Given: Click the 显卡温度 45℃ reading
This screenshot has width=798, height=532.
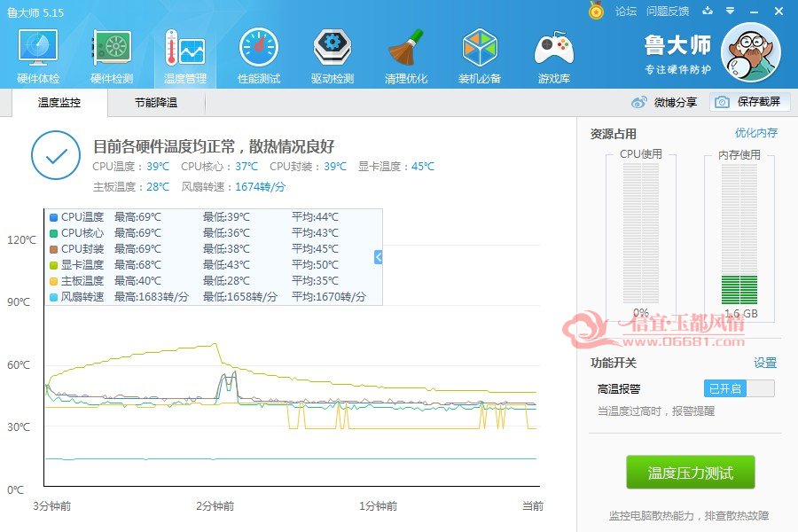Looking at the screenshot, I should click(396, 167).
